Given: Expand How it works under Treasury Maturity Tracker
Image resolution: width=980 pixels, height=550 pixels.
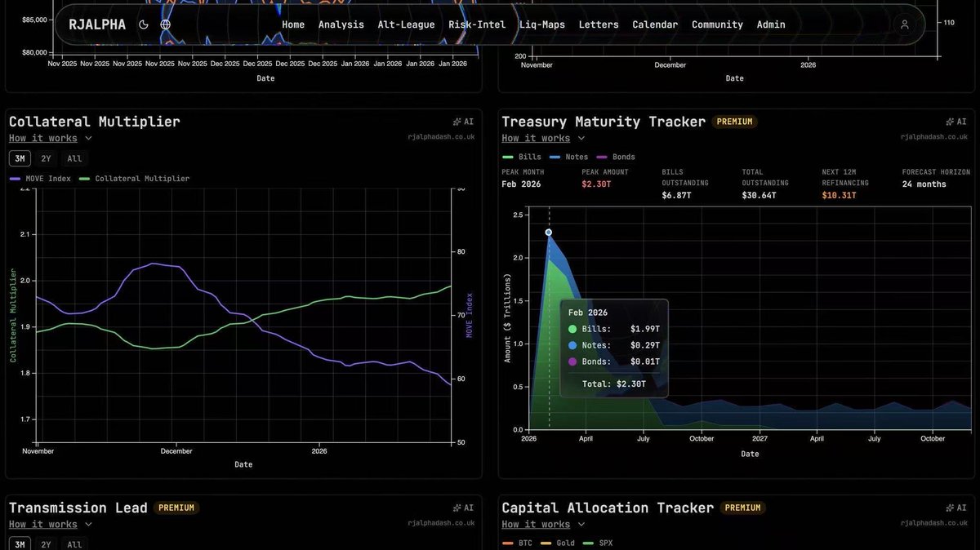Looking at the screenshot, I should (x=543, y=138).
